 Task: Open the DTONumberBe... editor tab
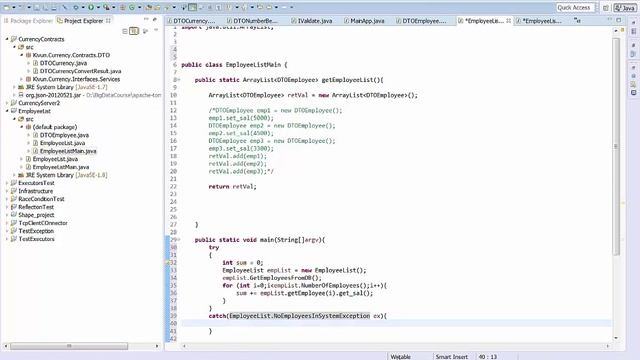pos(252,21)
